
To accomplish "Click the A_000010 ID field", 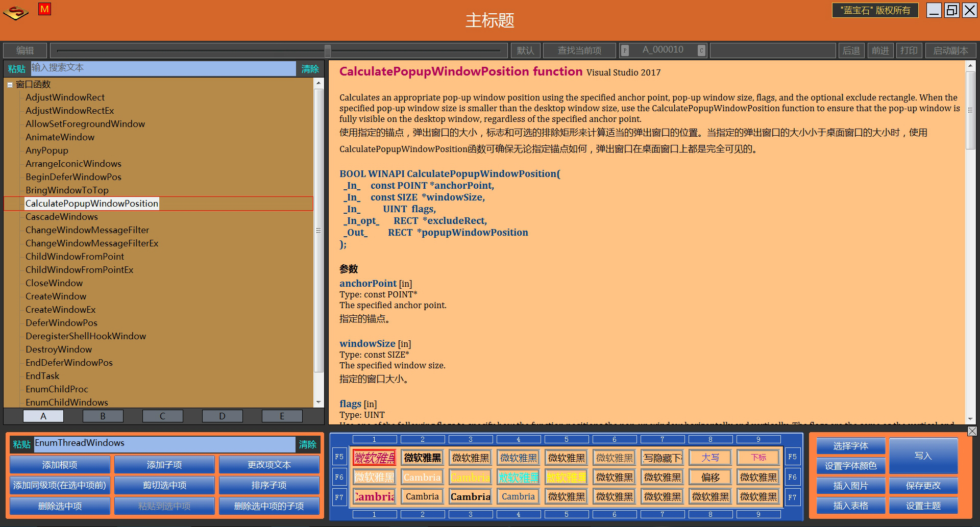I will point(663,50).
